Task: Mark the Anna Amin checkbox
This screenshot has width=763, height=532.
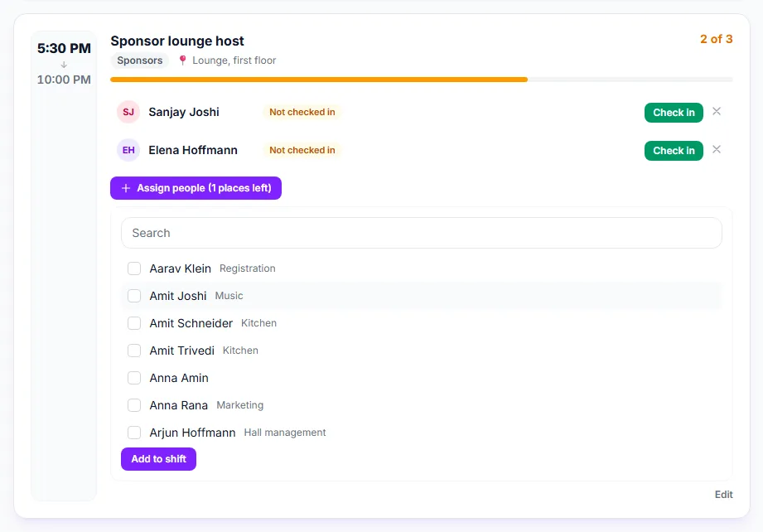Action: 134,378
